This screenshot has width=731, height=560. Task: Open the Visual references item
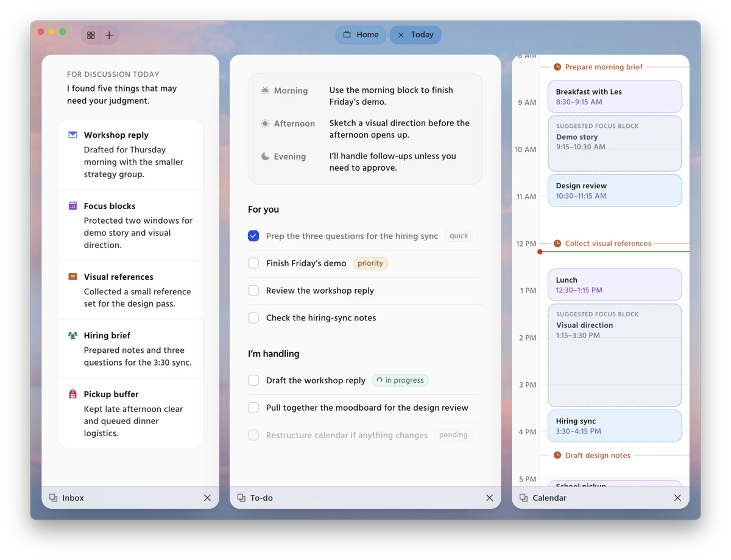(130, 290)
